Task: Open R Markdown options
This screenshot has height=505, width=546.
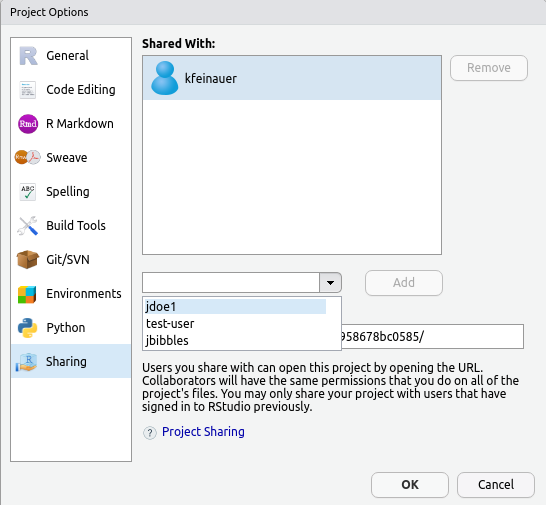Action: click(71, 124)
